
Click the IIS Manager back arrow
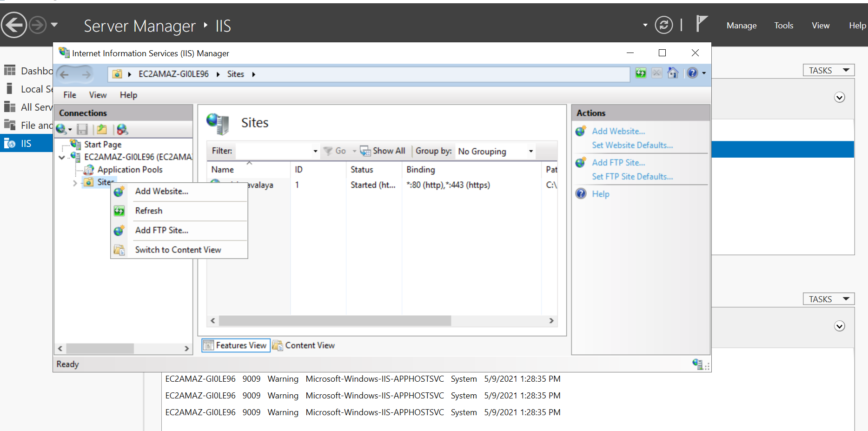tap(65, 74)
